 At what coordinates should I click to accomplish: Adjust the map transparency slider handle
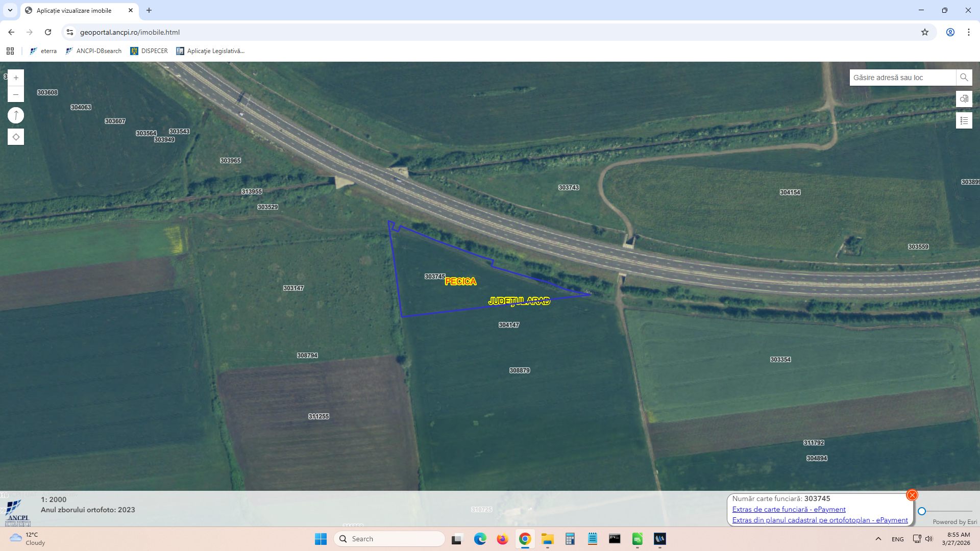[x=922, y=511]
